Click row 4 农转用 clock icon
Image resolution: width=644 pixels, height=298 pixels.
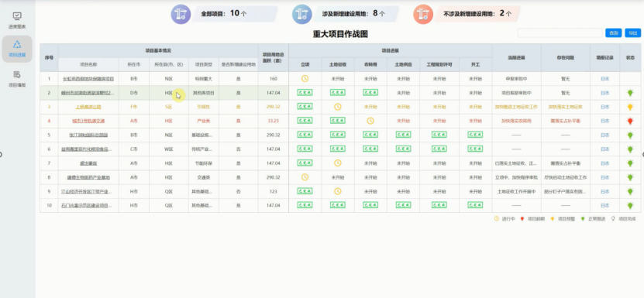(370, 121)
